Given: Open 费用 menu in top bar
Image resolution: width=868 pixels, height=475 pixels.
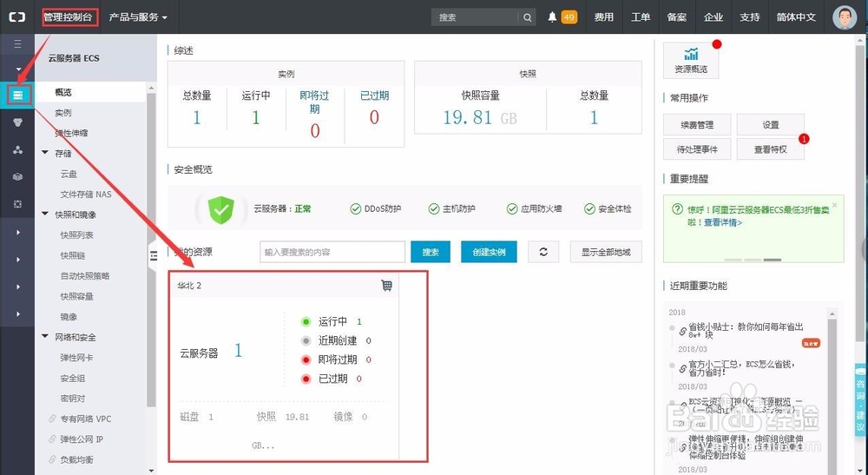Looking at the screenshot, I should coord(603,17).
